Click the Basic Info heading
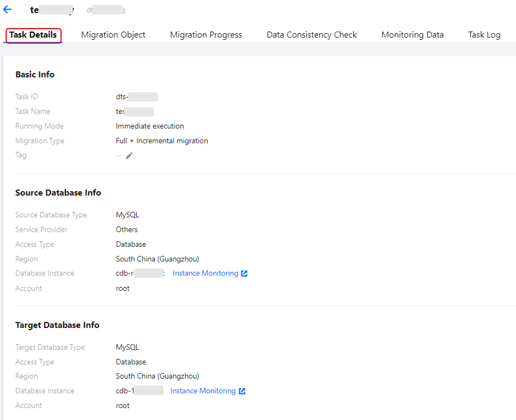Viewport: 516px width, 420px height. click(x=35, y=75)
